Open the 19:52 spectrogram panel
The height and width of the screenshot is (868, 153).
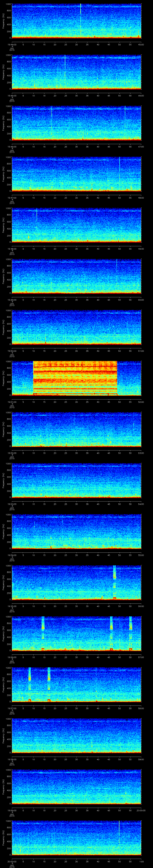(x=76, y=429)
